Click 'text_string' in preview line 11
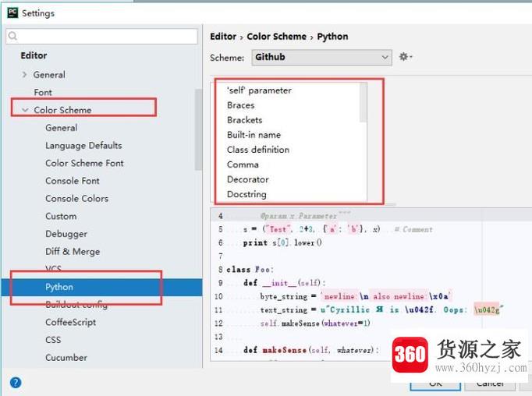Screen dimensions: 532x396 (x=284, y=310)
